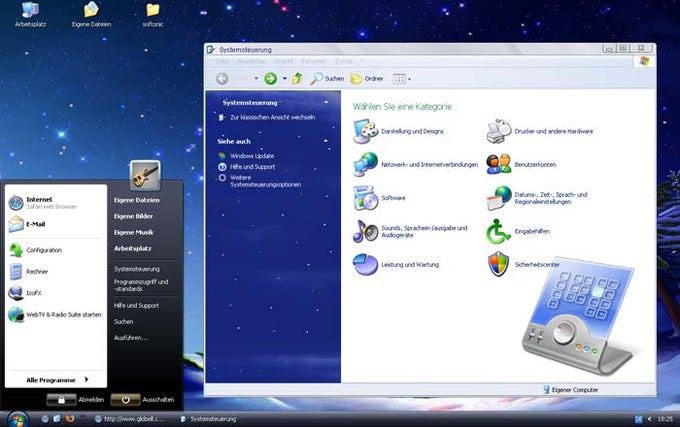Screen dimensions: 680x427
Task: Open Safari Internet icon in start menu
Action: [16, 203]
